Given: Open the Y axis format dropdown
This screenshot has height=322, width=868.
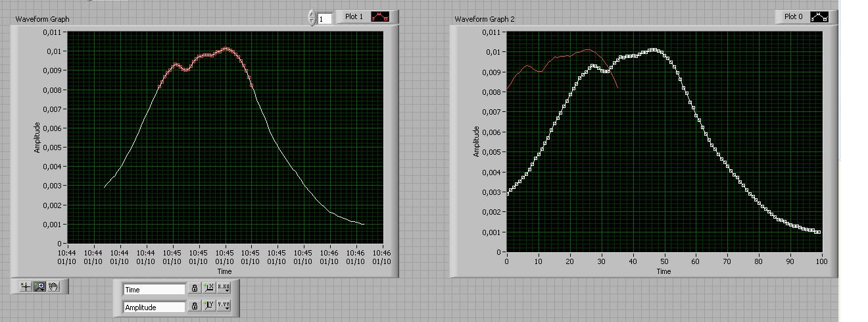Looking at the screenshot, I should [224, 306].
